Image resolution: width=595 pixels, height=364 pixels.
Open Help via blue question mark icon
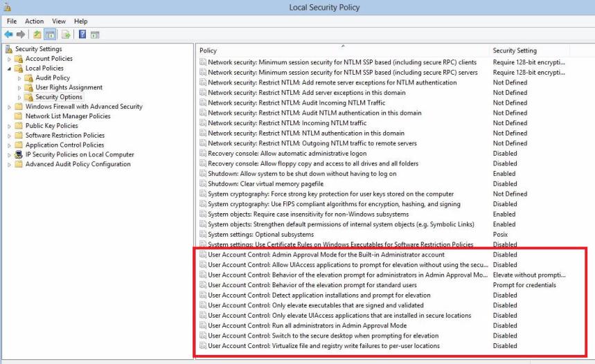(82, 35)
